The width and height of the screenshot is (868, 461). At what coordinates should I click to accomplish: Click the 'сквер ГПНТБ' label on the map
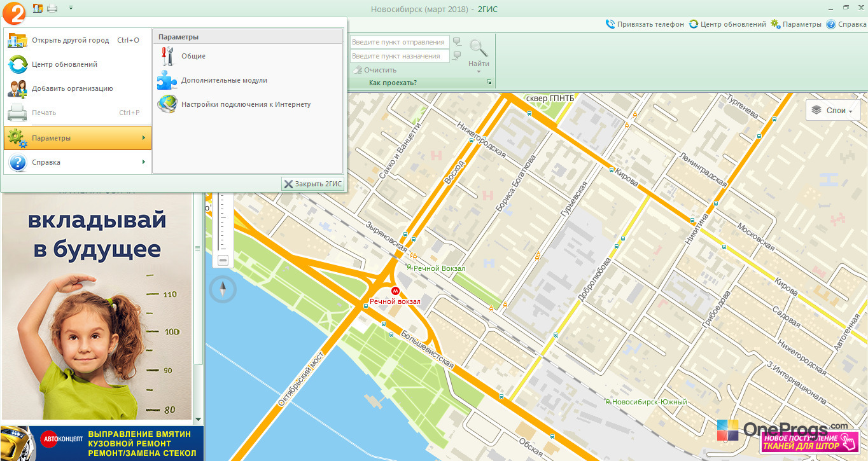(550, 98)
